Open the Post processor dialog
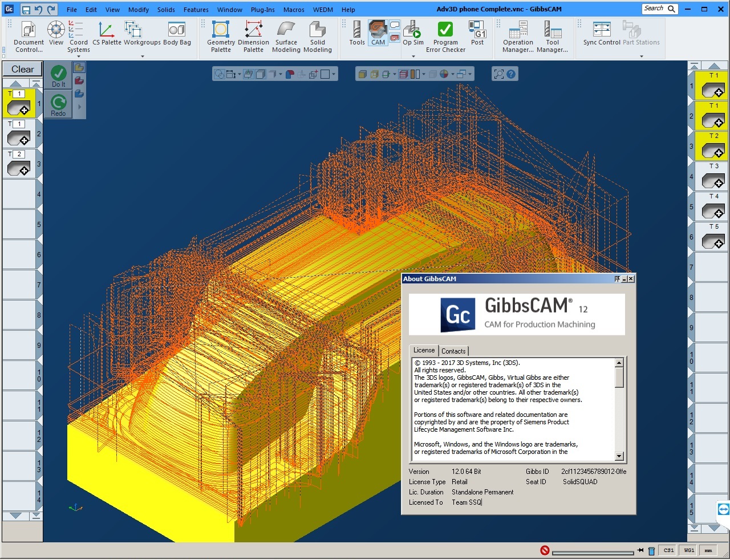The width and height of the screenshot is (730, 560). click(477, 34)
